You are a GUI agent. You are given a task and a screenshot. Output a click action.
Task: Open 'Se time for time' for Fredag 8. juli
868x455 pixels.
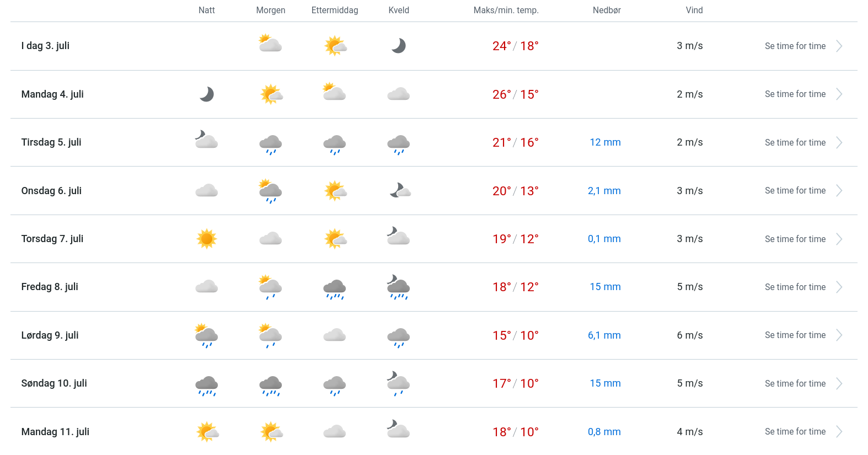tap(795, 287)
